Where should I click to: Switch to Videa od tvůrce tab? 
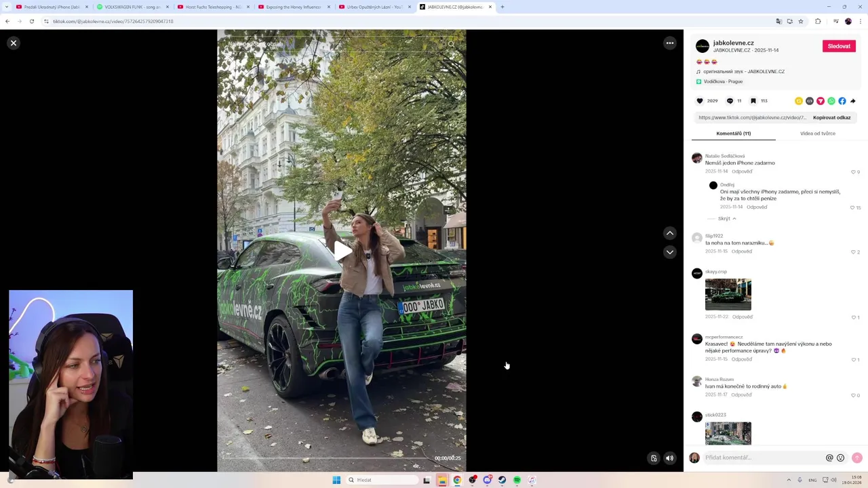818,134
